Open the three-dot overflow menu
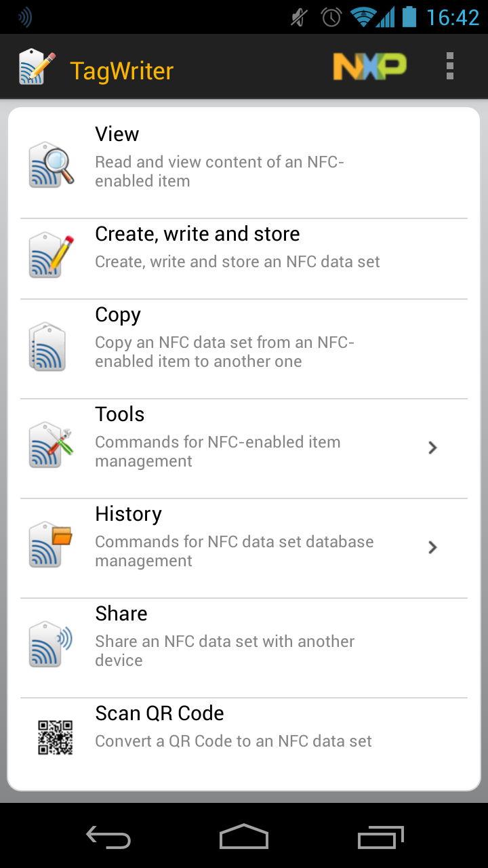The image size is (488, 868). [x=449, y=66]
